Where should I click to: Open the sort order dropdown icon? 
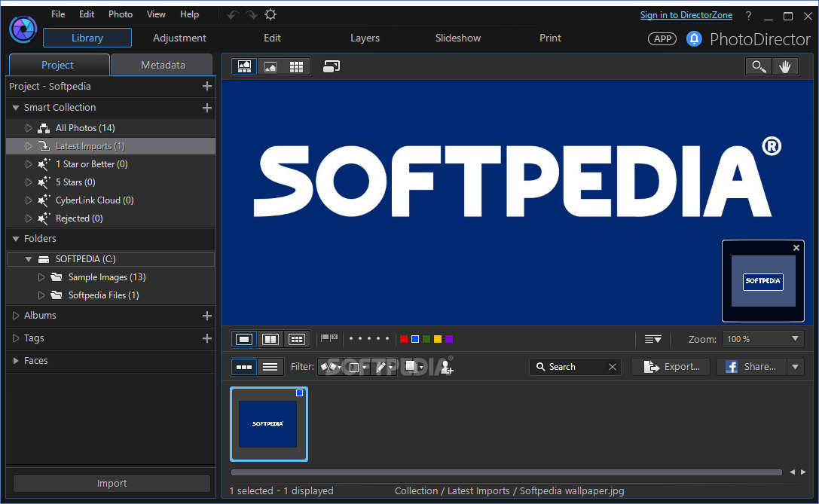coord(653,340)
